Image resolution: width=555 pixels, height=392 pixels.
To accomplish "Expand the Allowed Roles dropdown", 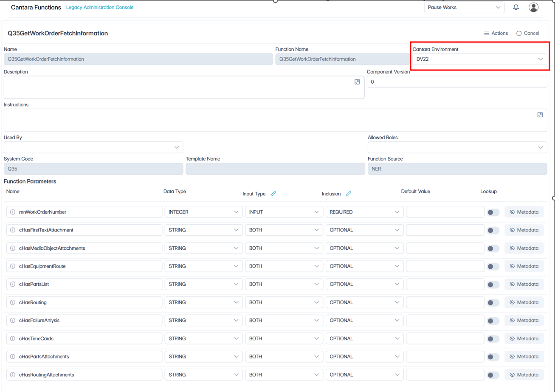I will point(457,147).
